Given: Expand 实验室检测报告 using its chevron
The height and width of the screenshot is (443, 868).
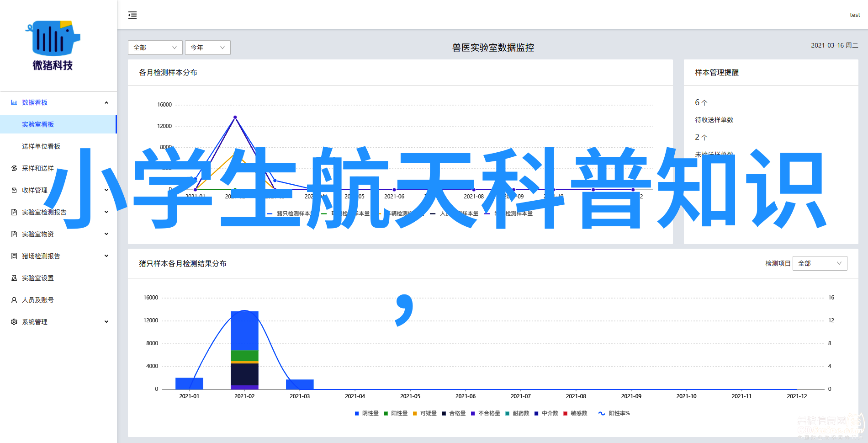Looking at the screenshot, I should [106, 212].
